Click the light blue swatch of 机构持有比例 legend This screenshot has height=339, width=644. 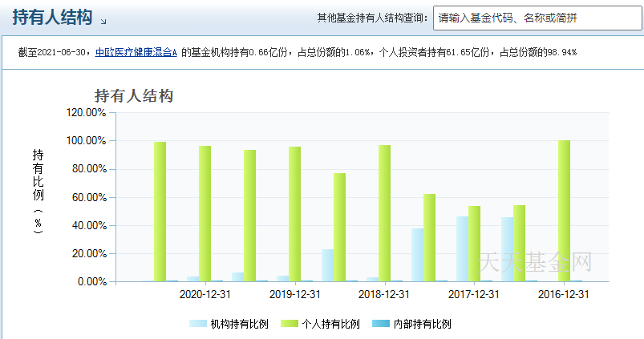click(197, 324)
